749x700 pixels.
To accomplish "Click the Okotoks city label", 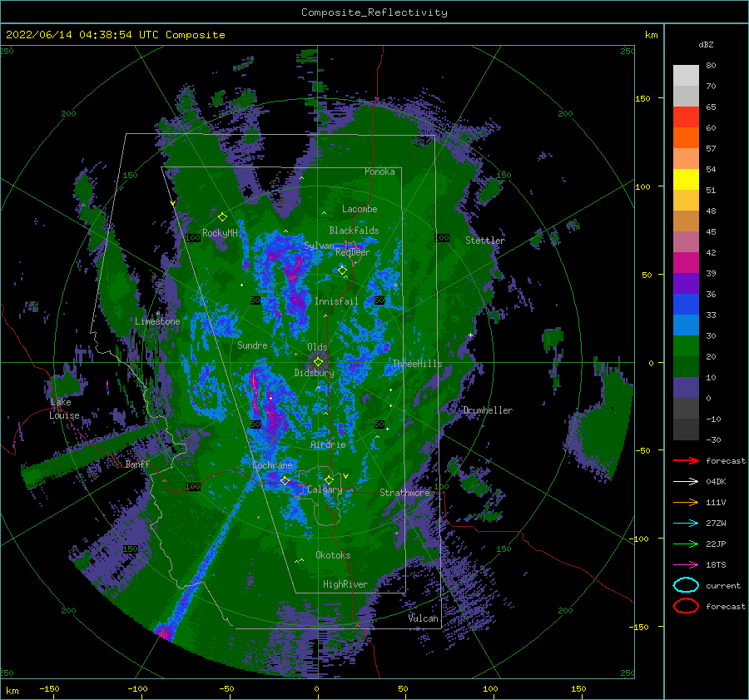I will [x=333, y=555].
